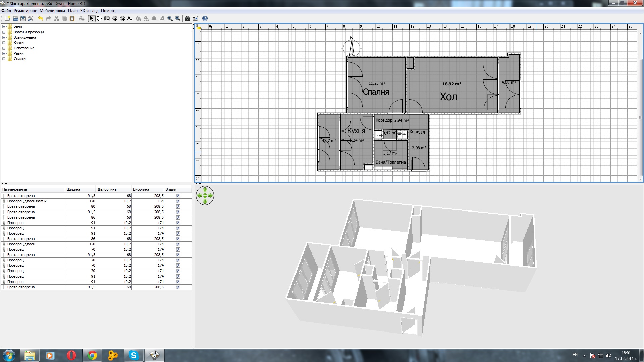Uncheck visibility for first Врата отворена row

tap(178, 196)
